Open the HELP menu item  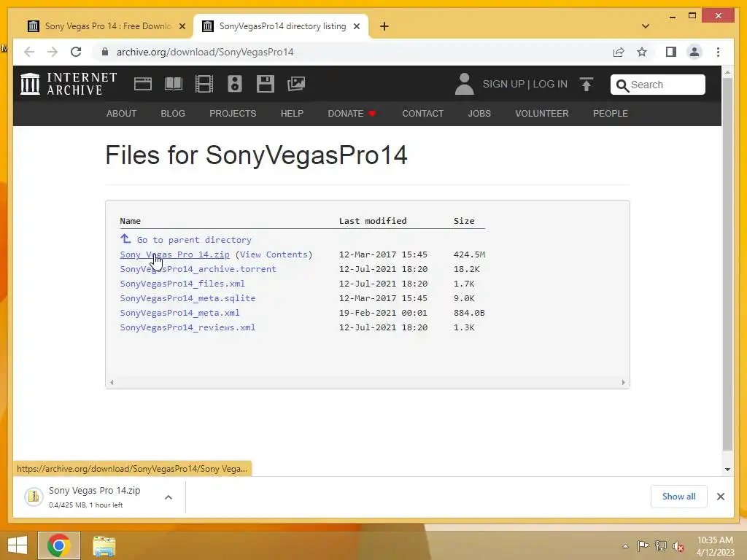point(292,114)
